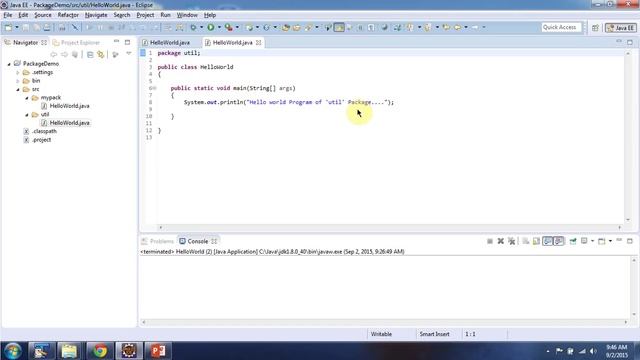Click the Run Last Tool icon with red toolbox

pos(229,27)
